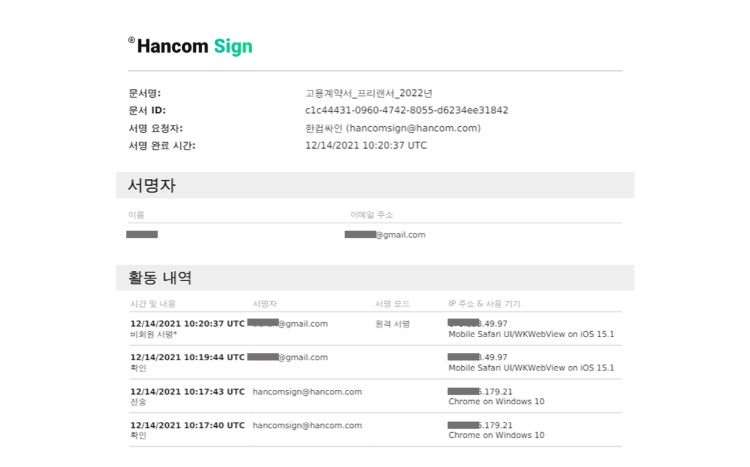Viewport: 750px width, 467px height.
Task: Click the hancomsign@hancom.com requester email
Action: click(x=415, y=128)
